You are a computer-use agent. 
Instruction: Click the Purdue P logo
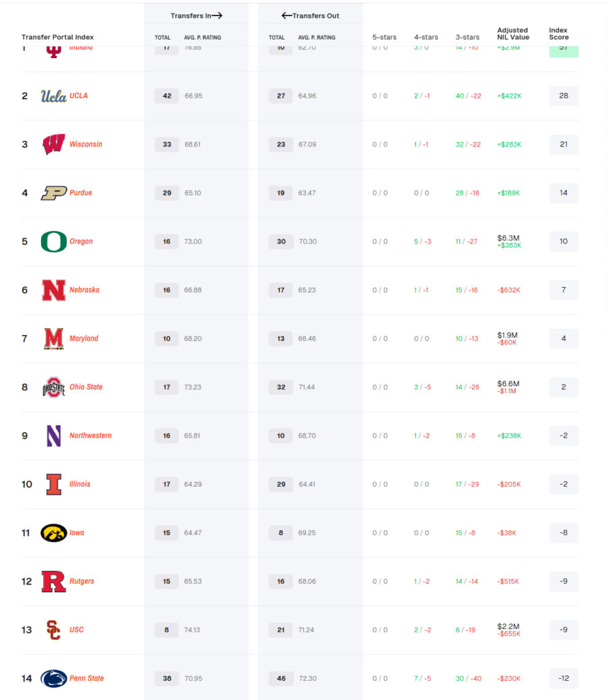[53, 193]
